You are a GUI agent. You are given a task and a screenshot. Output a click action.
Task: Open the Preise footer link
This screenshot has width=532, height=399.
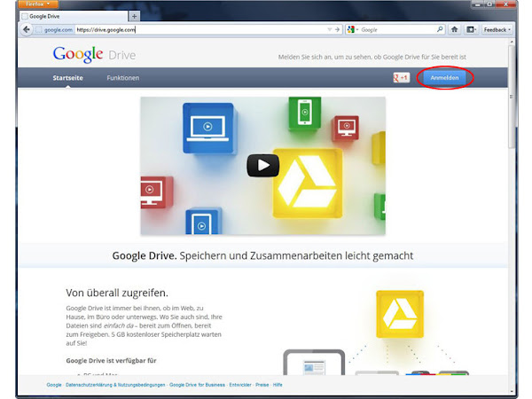point(262,385)
